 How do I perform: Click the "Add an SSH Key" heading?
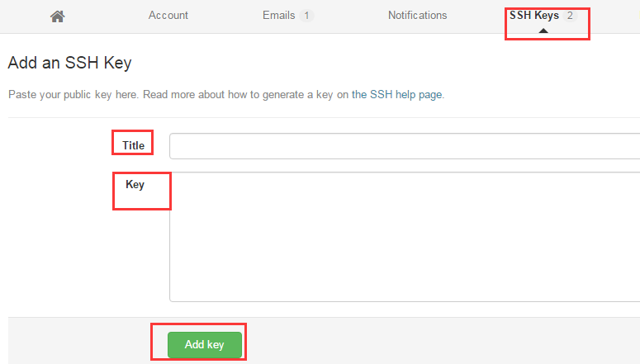(x=70, y=62)
